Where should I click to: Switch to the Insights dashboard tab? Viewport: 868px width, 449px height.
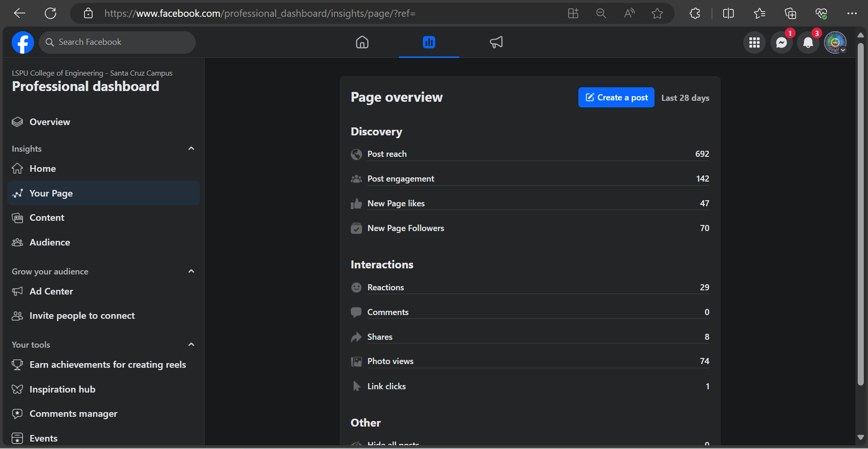tap(429, 42)
